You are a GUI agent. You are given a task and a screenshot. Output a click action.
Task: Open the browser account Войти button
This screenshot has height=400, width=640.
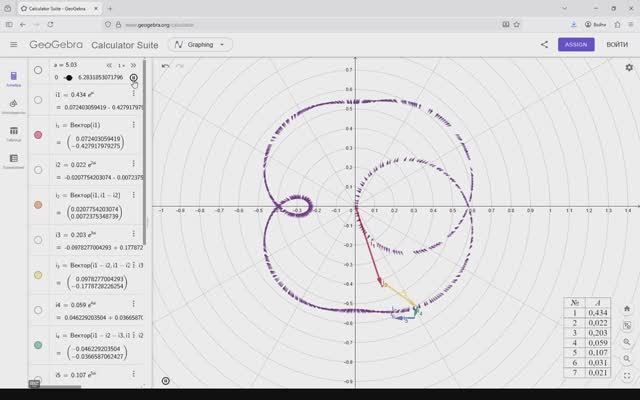coord(596,24)
